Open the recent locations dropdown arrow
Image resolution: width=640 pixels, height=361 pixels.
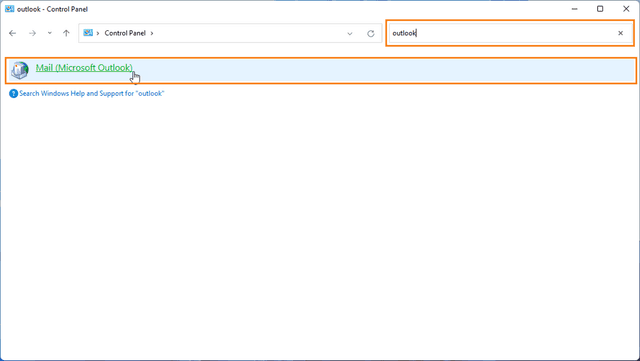[x=49, y=33]
